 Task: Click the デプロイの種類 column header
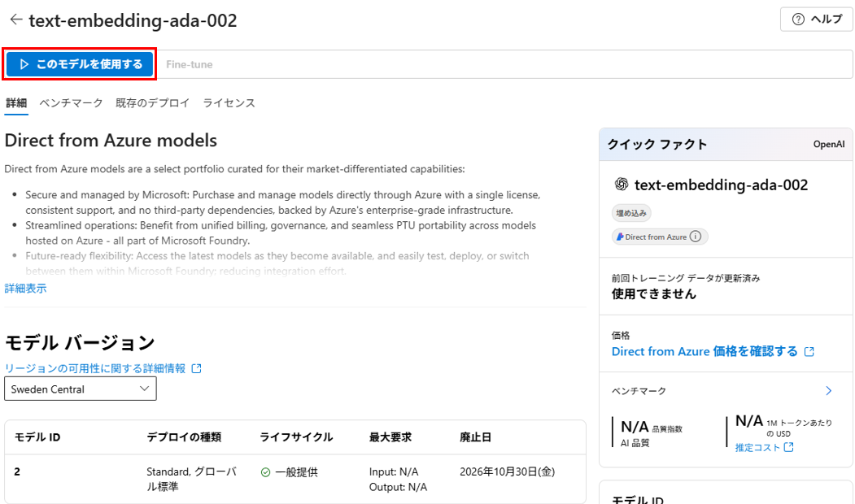point(184,437)
